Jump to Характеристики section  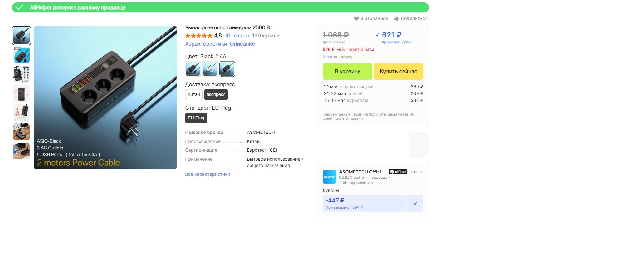206,44
